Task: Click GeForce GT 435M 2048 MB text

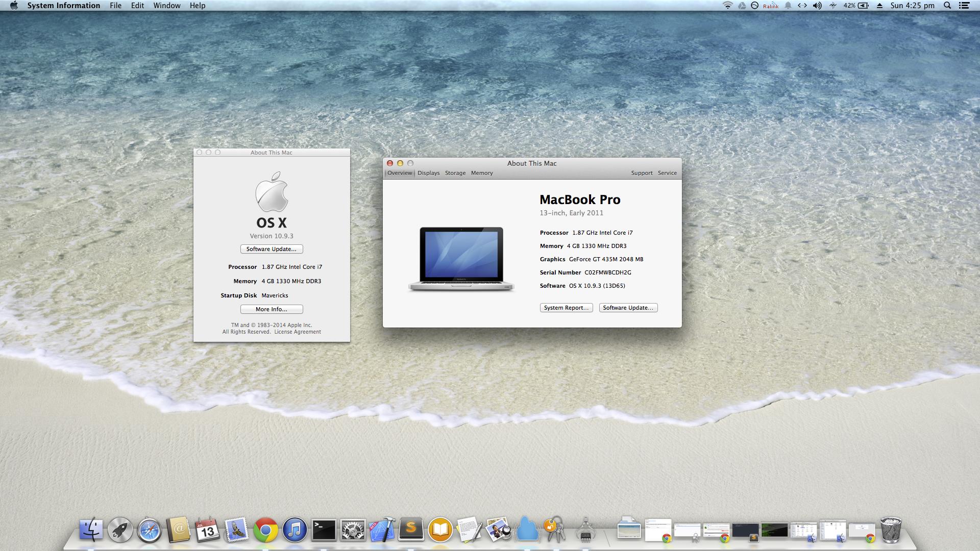Action: tap(606, 259)
